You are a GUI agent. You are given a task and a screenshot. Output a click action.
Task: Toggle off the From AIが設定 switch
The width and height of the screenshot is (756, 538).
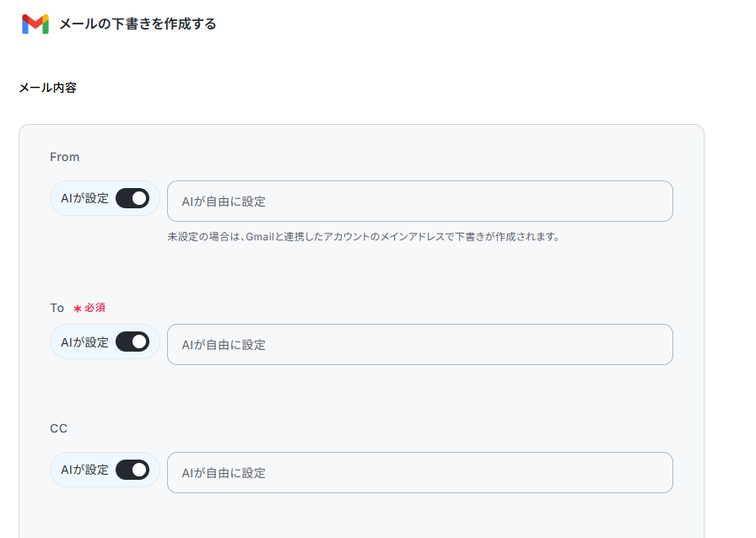132,198
